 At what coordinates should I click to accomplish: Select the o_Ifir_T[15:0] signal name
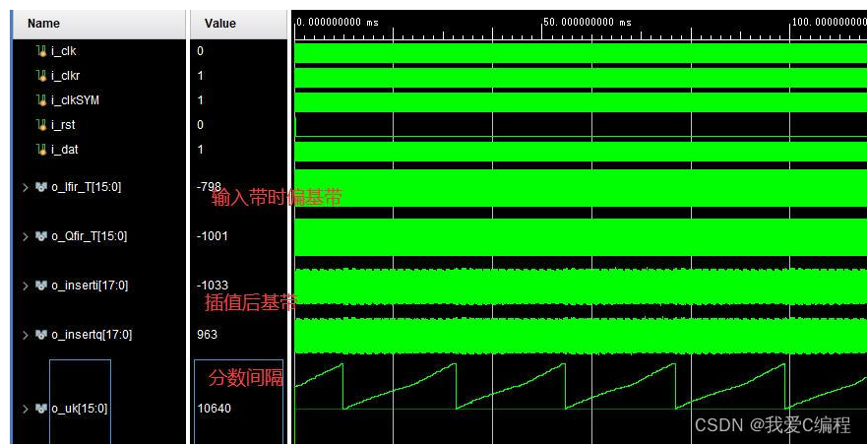click(x=86, y=187)
